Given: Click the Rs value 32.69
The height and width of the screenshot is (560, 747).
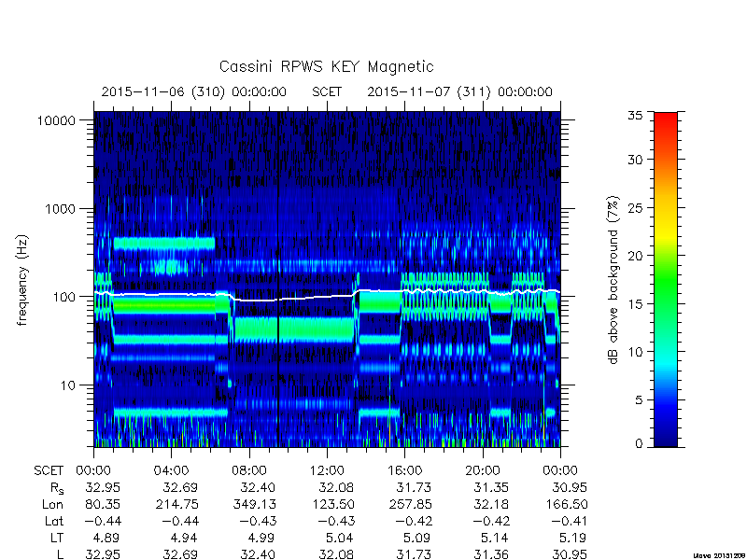Looking at the screenshot, I should (x=180, y=487).
